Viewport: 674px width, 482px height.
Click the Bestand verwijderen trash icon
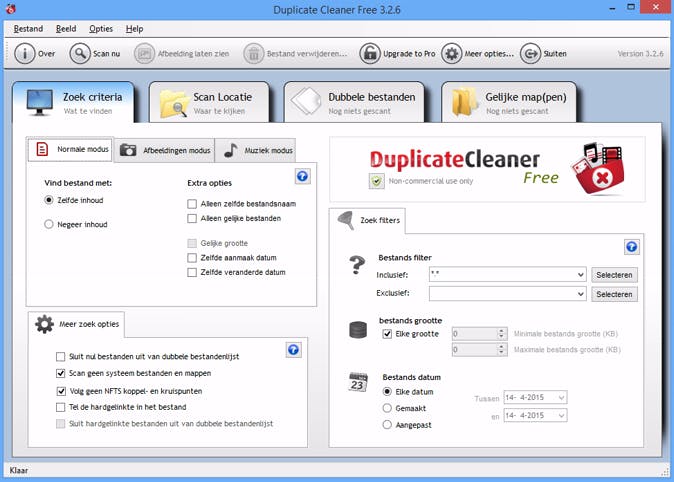[x=254, y=54]
